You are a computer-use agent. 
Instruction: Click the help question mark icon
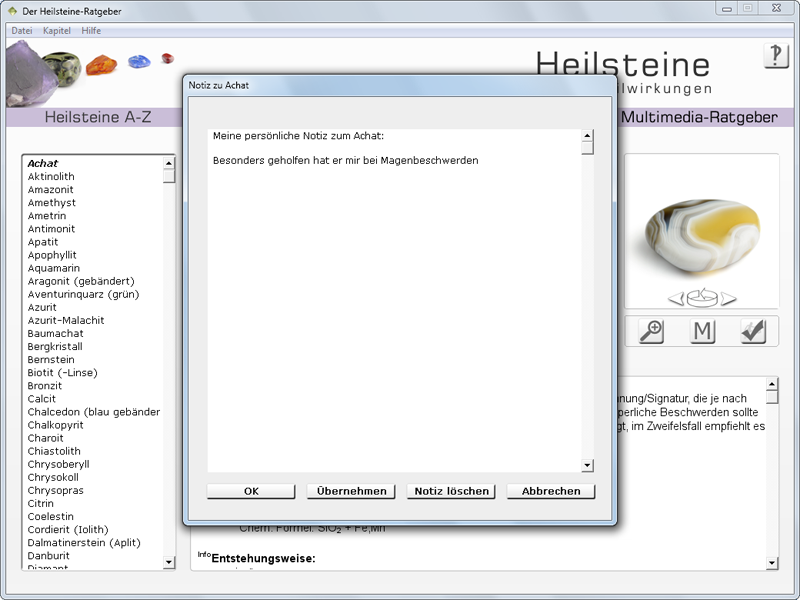[776, 56]
